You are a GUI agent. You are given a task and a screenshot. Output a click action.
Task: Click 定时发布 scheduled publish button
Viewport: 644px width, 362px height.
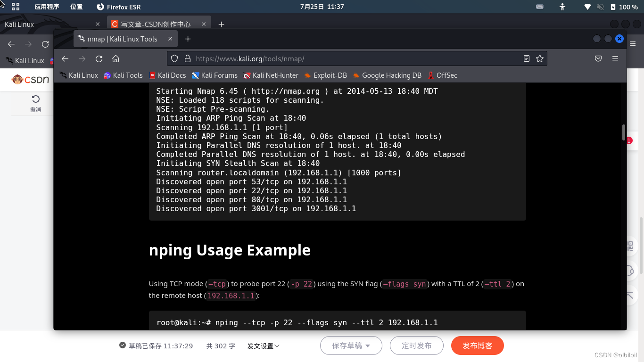point(417,346)
